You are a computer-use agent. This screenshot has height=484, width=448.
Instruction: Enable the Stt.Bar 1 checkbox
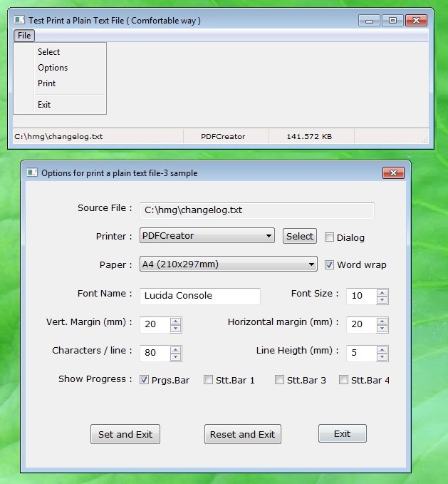(x=208, y=380)
